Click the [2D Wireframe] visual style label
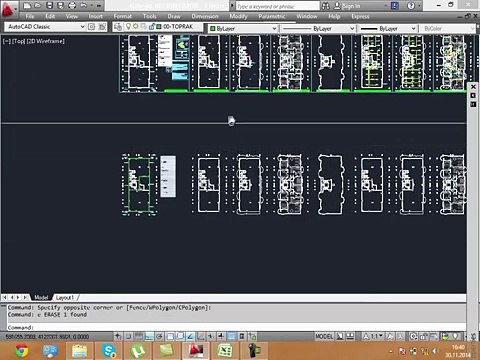 pos(45,41)
